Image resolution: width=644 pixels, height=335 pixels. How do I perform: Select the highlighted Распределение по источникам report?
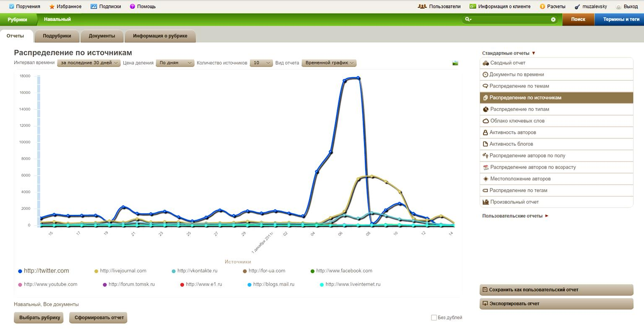[x=556, y=98]
